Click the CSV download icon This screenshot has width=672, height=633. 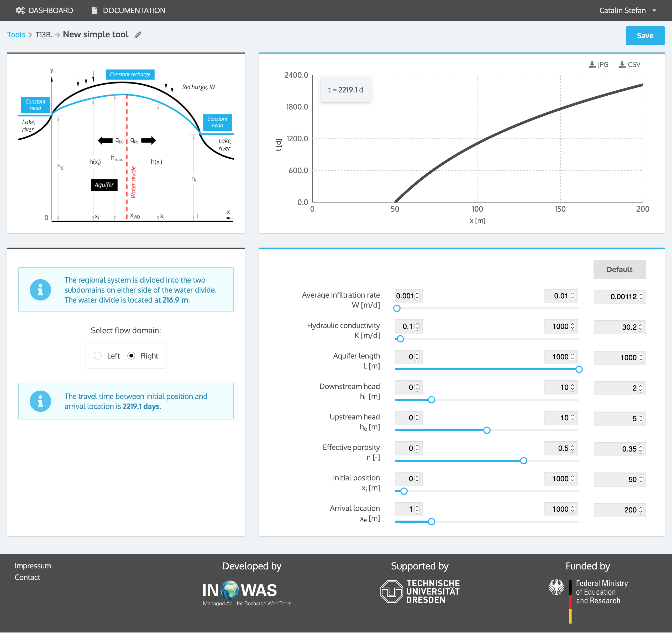coord(622,64)
